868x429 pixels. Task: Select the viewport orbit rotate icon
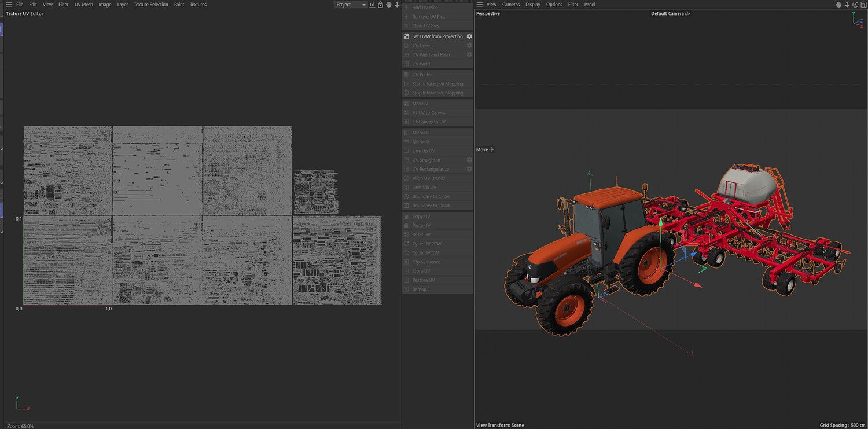click(x=855, y=5)
